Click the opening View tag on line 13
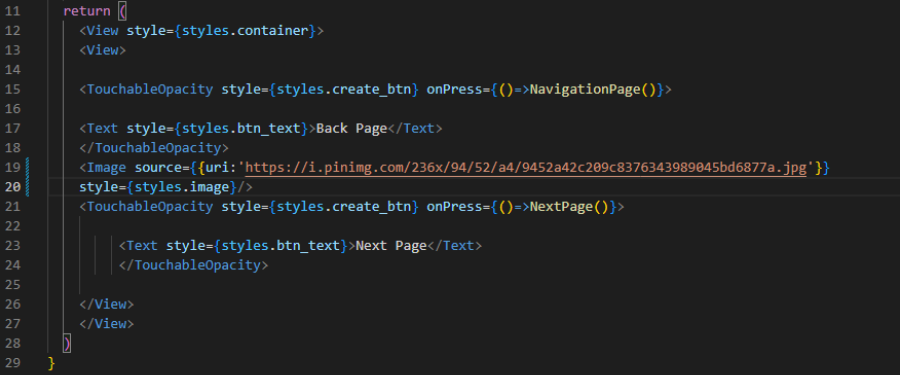This screenshot has width=900, height=375. click(x=103, y=51)
